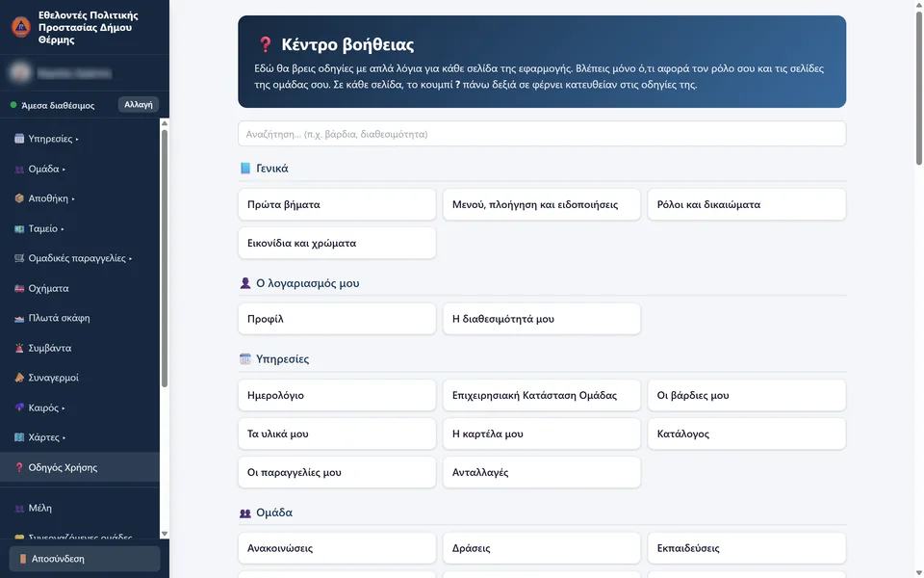Open the Ρόλοι και δικαιώματα guide

[x=747, y=204]
